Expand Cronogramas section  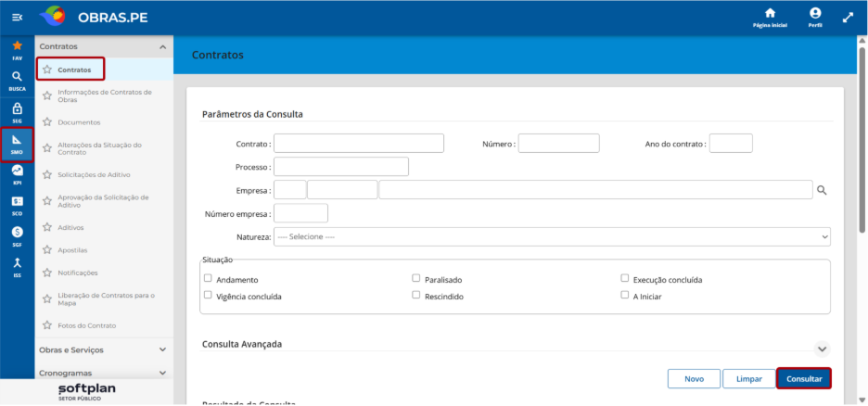tap(163, 373)
